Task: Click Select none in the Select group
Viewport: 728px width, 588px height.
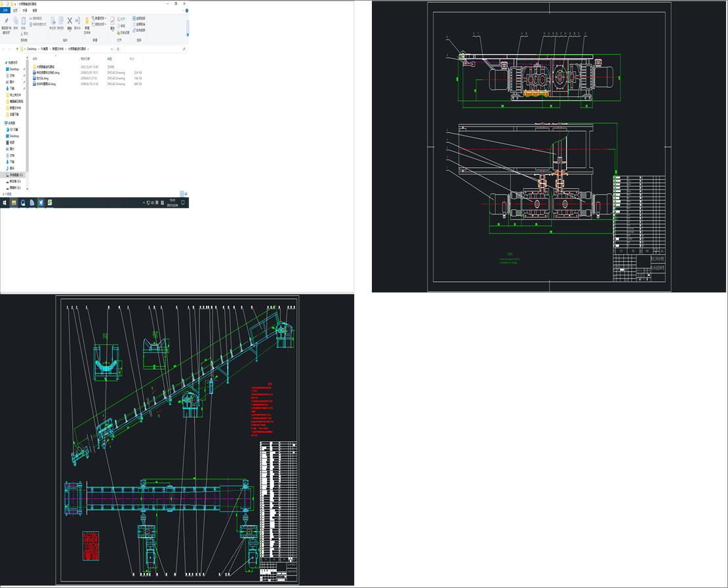Action: click(x=139, y=24)
